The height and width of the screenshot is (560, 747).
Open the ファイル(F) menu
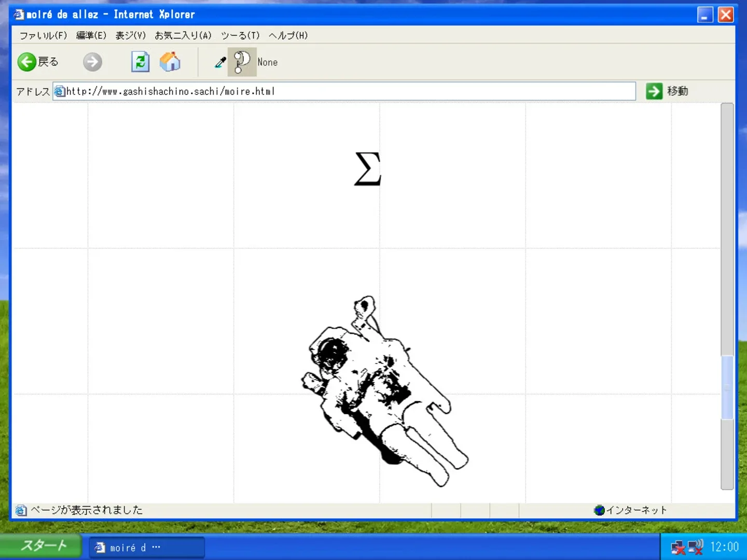pyautogui.click(x=44, y=35)
